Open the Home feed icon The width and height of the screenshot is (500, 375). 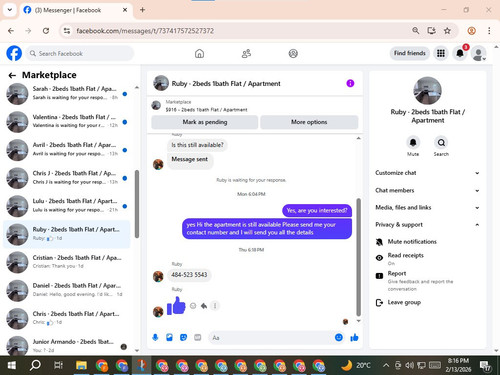click(199, 53)
